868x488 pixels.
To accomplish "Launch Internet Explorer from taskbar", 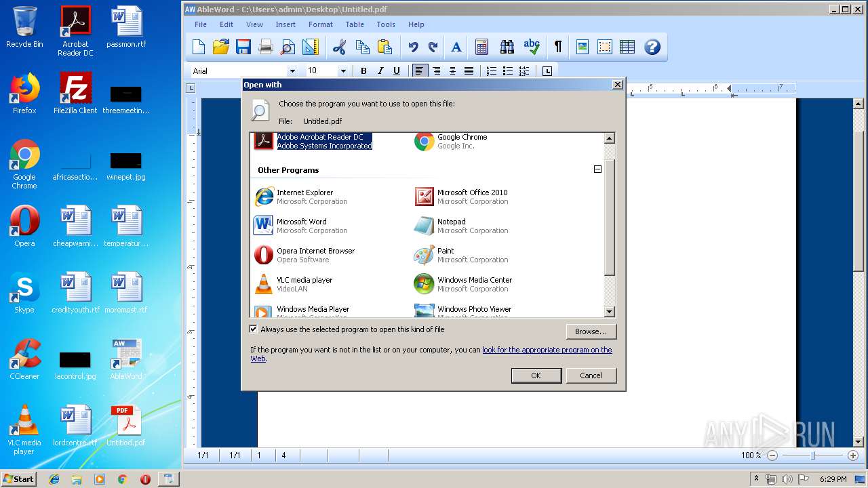I will [54, 479].
